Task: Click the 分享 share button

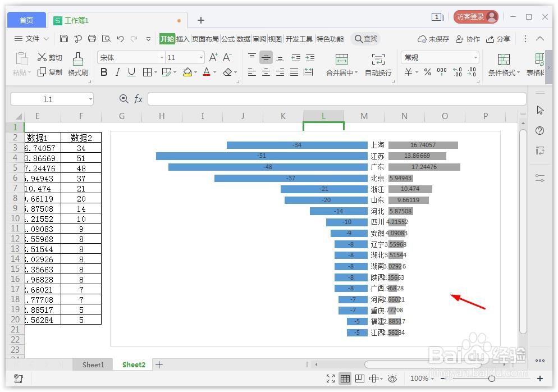Action: click(498, 39)
